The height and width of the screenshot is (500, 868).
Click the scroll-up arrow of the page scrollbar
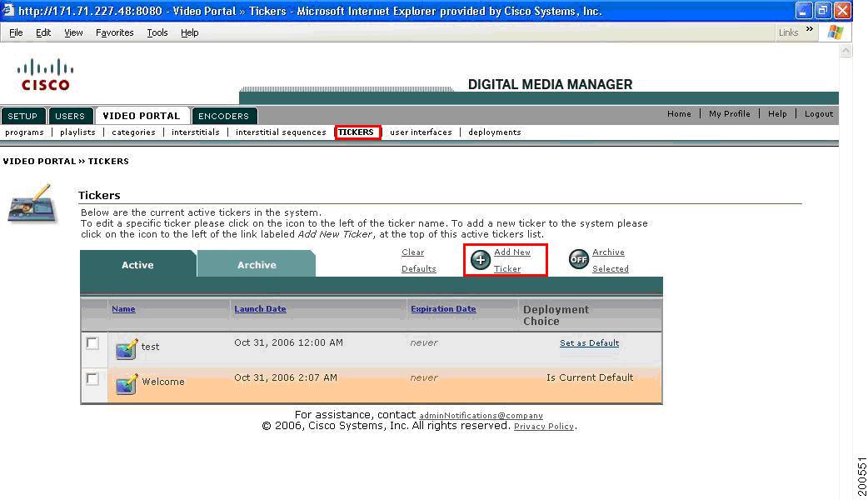pyautogui.click(x=846, y=51)
